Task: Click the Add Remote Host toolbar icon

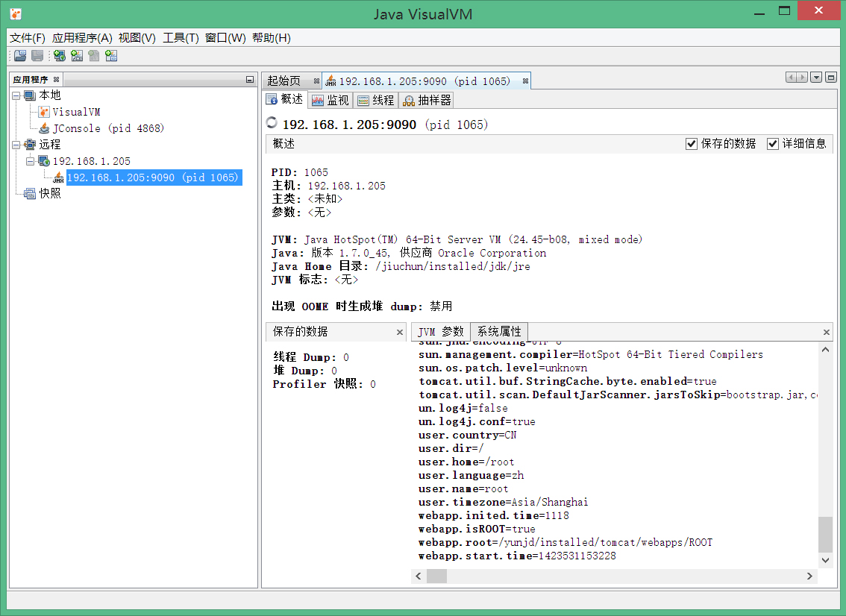Action: 59,56
